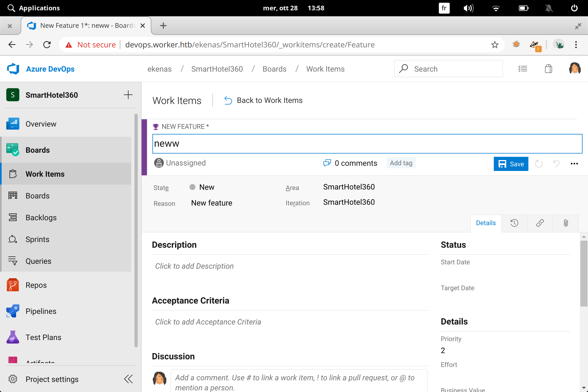588x392 pixels.
Task: Open the Links tab icon
Action: (x=540, y=223)
